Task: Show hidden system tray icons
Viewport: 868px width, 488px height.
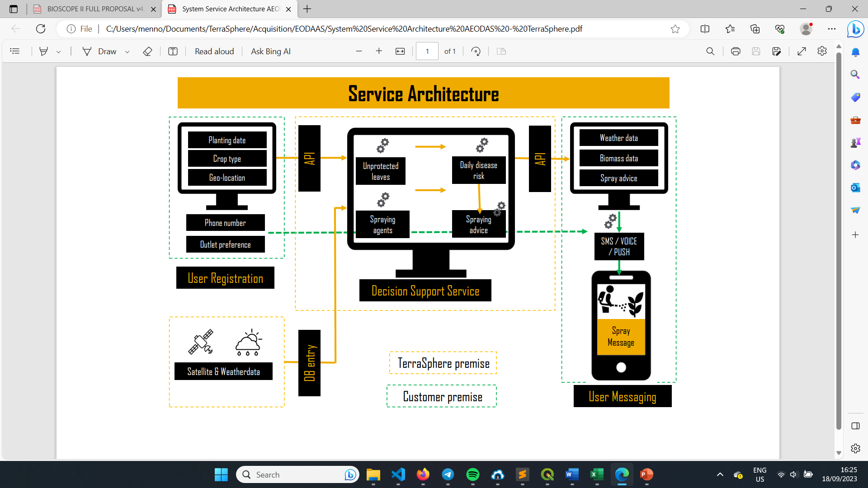Action: pyautogui.click(x=720, y=474)
